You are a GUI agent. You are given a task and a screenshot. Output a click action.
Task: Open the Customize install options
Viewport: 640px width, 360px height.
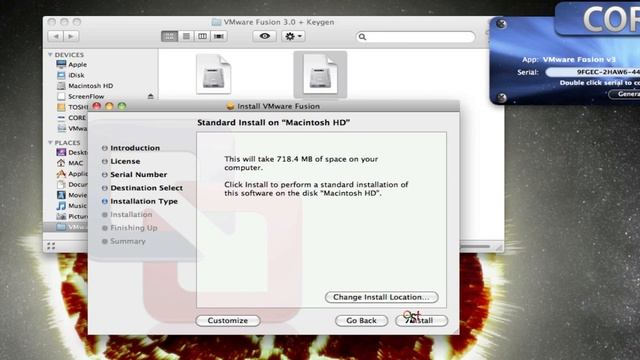pos(228,321)
